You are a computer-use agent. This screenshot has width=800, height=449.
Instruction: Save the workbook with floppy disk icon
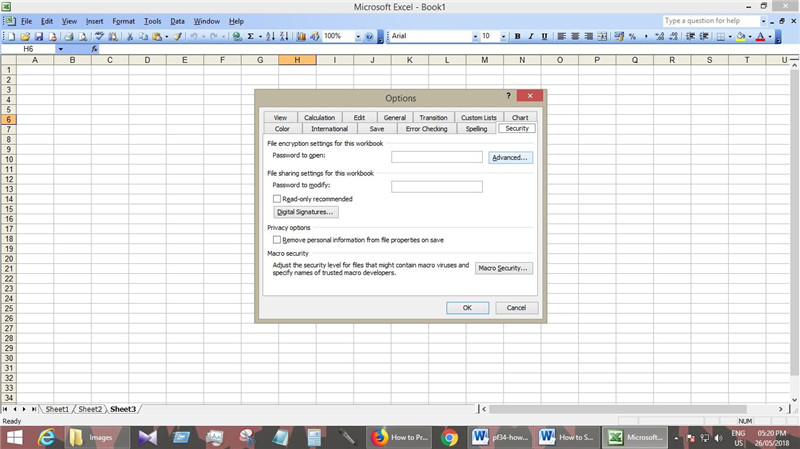(39, 36)
